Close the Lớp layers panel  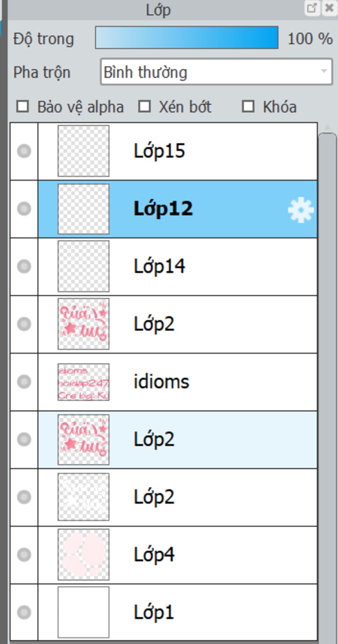pyautogui.click(x=329, y=8)
